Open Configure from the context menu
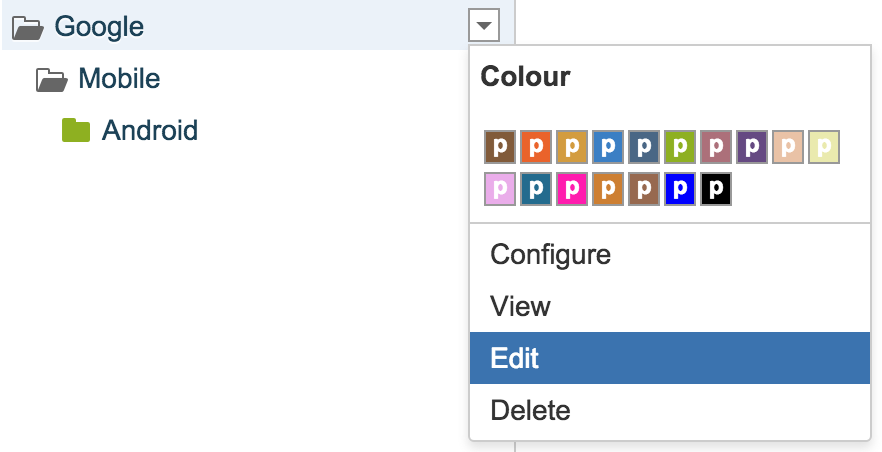 [x=550, y=254]
